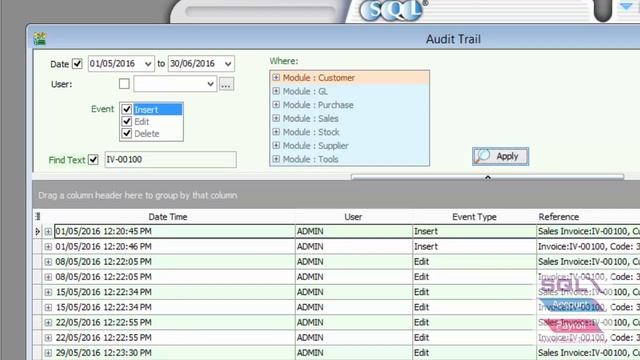
Task: Click the current row indicator arrow
Action: 38,231
